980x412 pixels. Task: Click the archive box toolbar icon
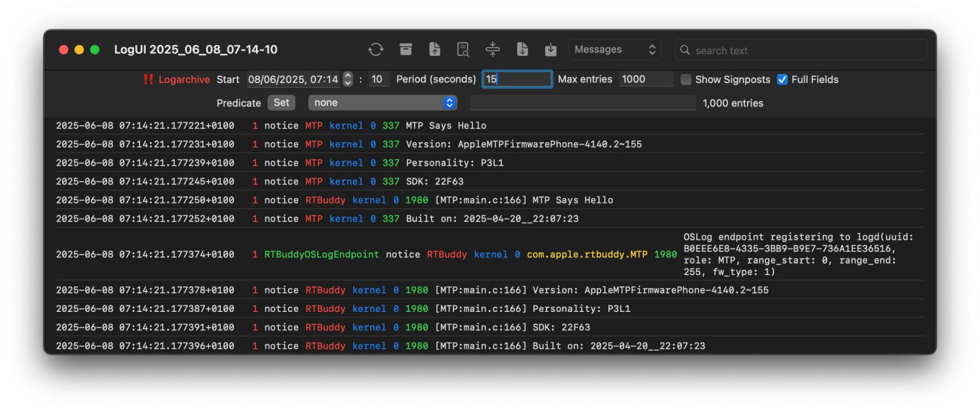tap(406, 50)
